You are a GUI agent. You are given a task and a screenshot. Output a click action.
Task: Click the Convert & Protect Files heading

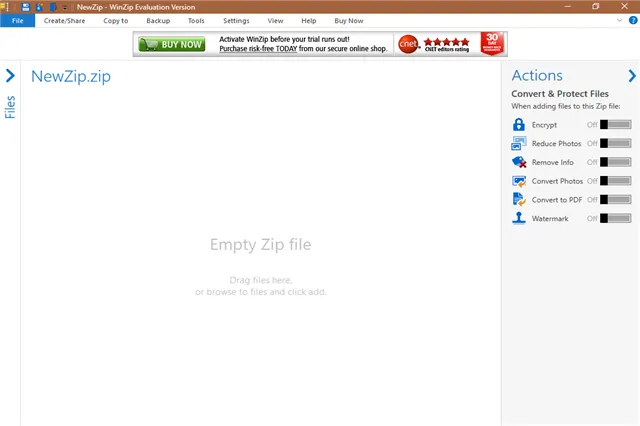click(560, 94)
